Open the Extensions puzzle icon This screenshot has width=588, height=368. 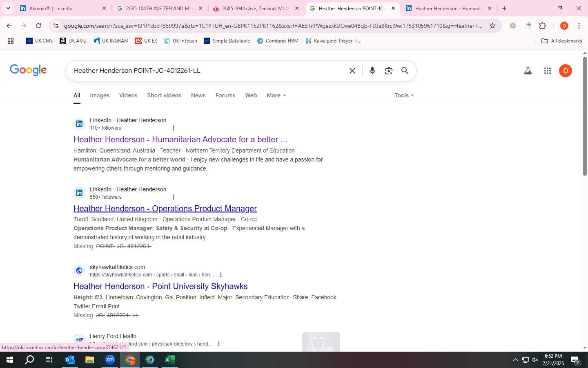542,26
